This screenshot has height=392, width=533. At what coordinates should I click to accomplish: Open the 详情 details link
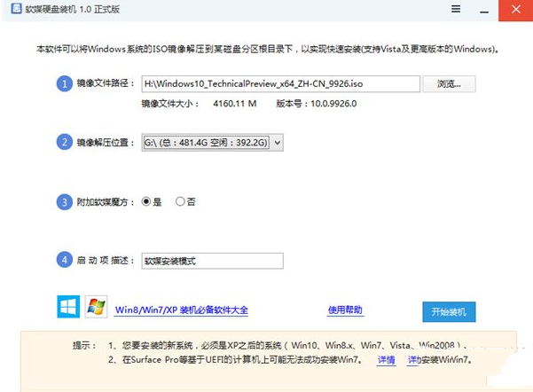pos(387,360)
